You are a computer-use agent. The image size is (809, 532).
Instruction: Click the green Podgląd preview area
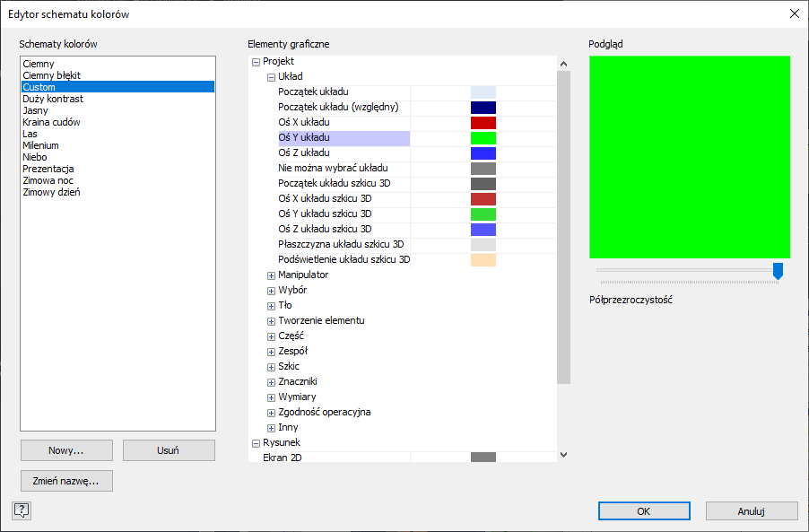[690, 157]
